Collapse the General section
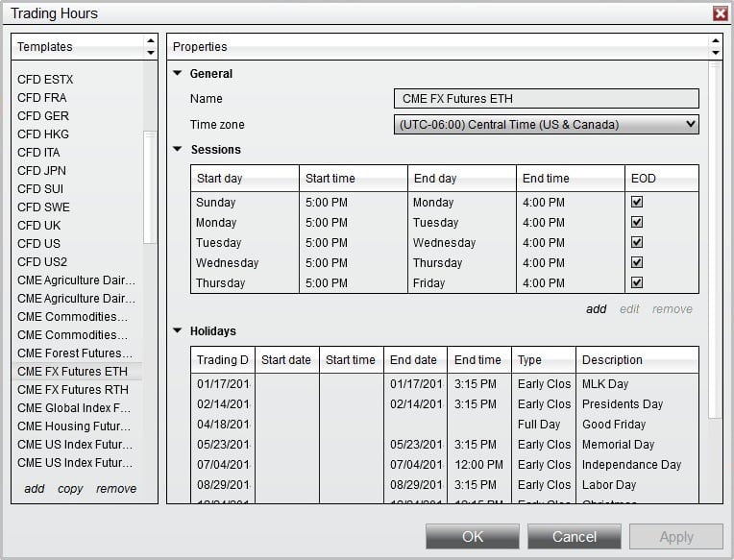734x560 pixels. pos(177,74)
